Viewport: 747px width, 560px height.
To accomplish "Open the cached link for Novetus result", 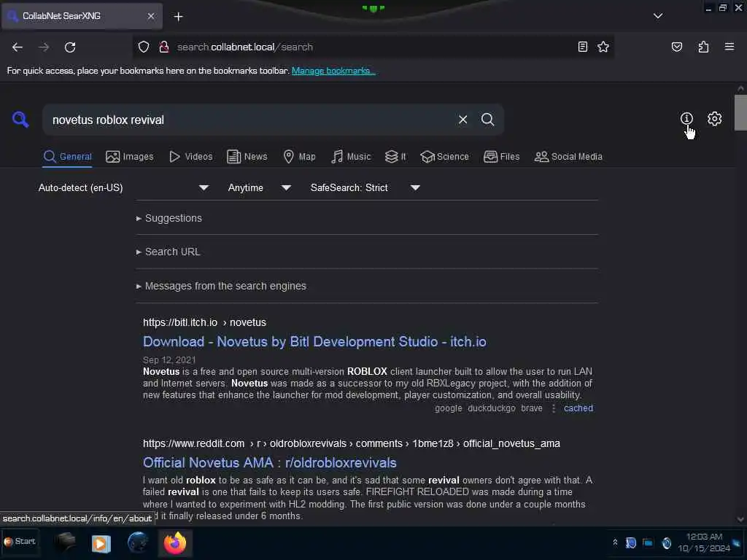I will click(x=578, y=408).
